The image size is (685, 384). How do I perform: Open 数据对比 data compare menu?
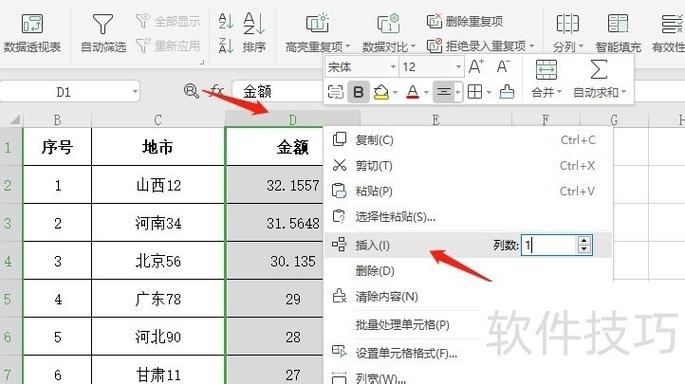click(388, 33)
